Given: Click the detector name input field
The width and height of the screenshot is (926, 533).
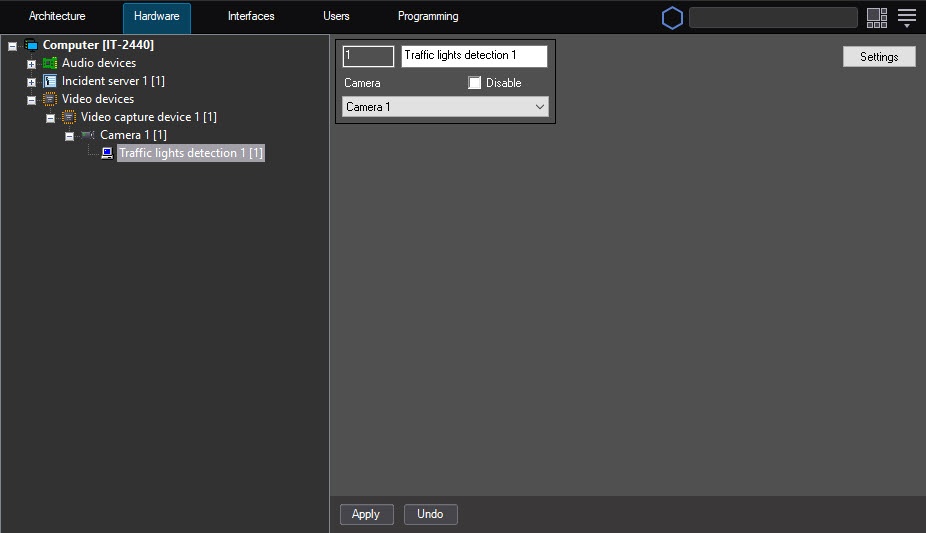Looking at the screenshot, I should pos(474,55).
